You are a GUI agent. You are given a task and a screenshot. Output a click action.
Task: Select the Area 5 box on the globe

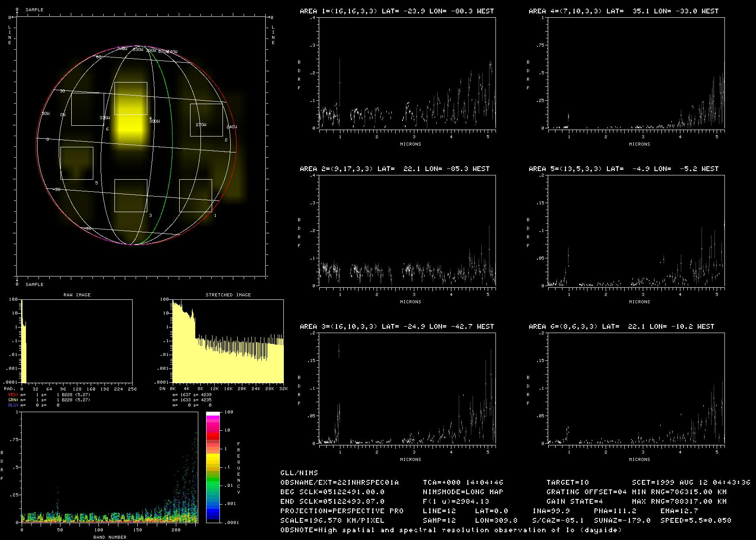pos(77,163)
